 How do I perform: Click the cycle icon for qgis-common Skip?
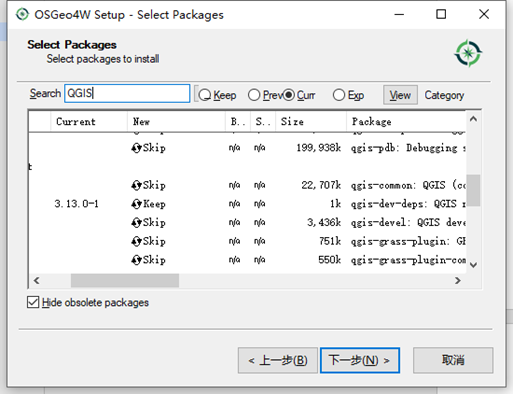[x=136, y=185]
